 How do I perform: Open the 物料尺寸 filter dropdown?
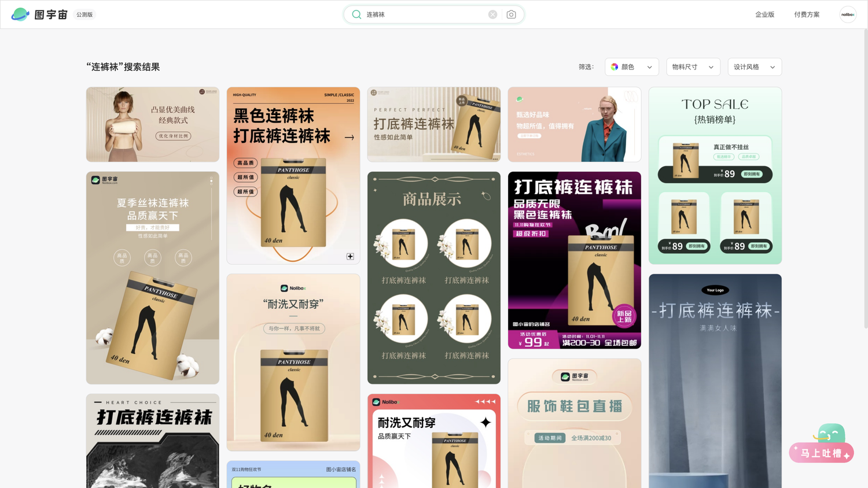click(693, 67)
